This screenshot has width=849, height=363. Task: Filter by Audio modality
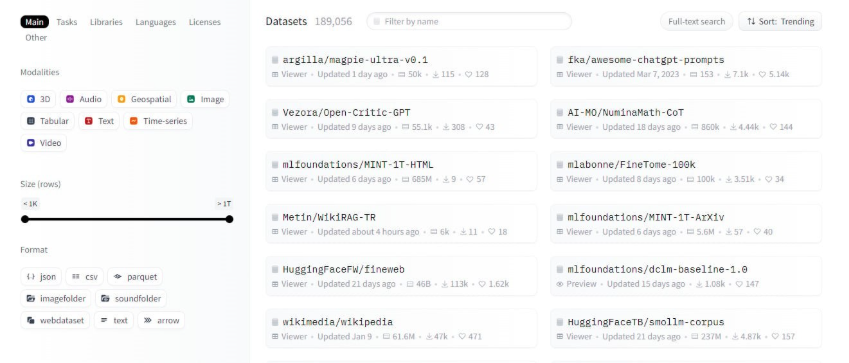(83, 99)
